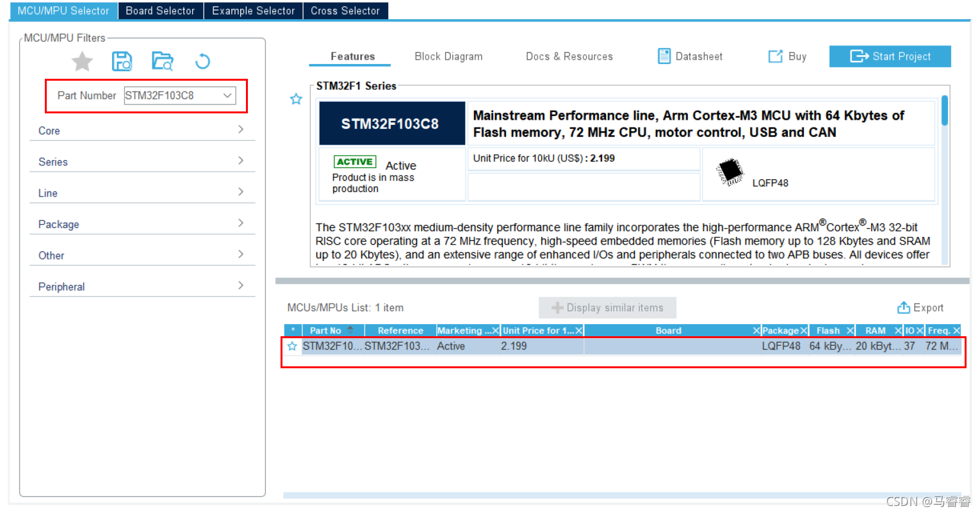Switch to Cross Selector tab
Screen dimensions: 980x513
coord(345,11)
